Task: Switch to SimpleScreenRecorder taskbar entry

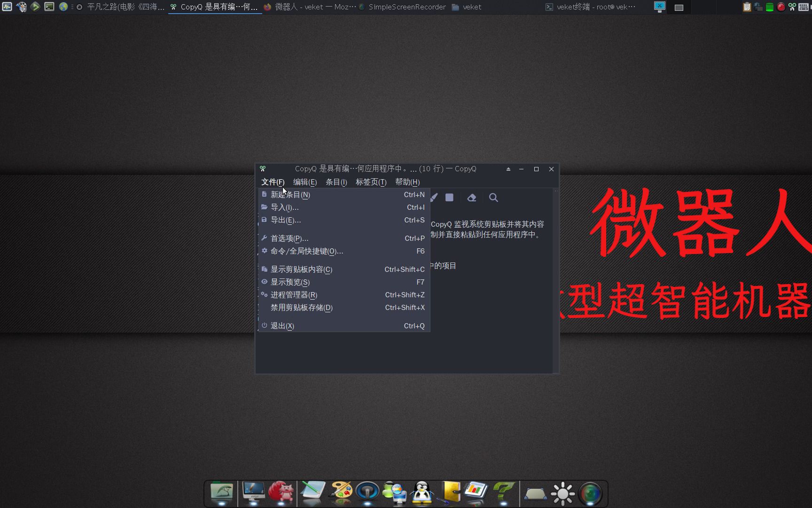Action: pyautogui.click(x=403, y=7)
